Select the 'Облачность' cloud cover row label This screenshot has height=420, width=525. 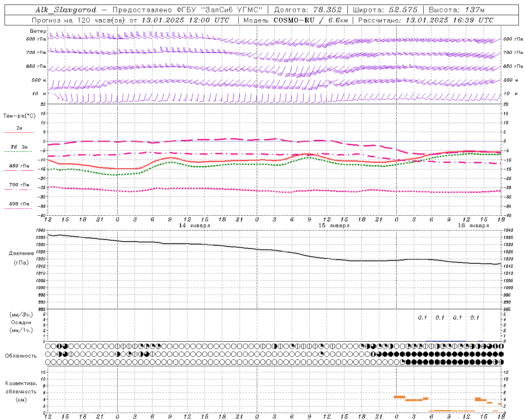tap(21, 356)
